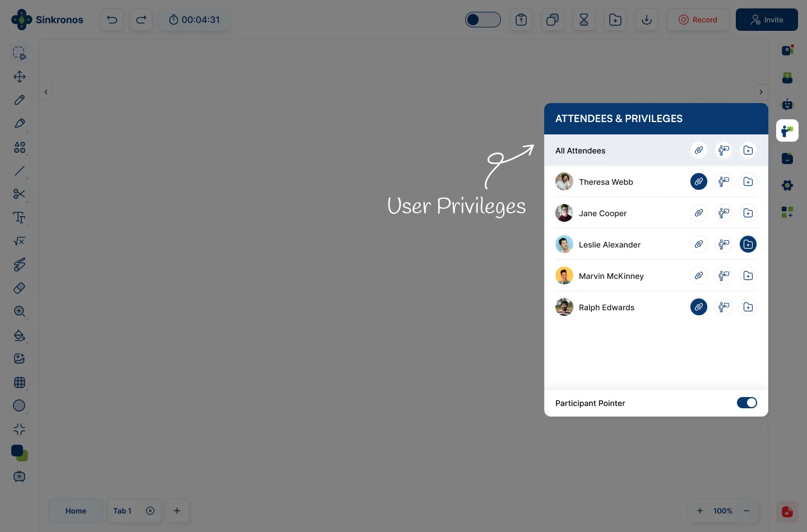Disable link privilege for Ralph Edwards
The width and height of the screenshot is (807, 532).
pos(699,307)
